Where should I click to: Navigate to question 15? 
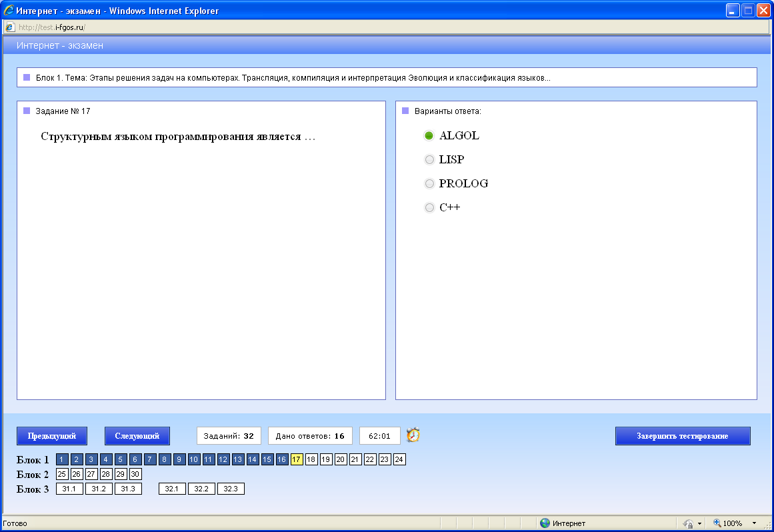(267, 459)
